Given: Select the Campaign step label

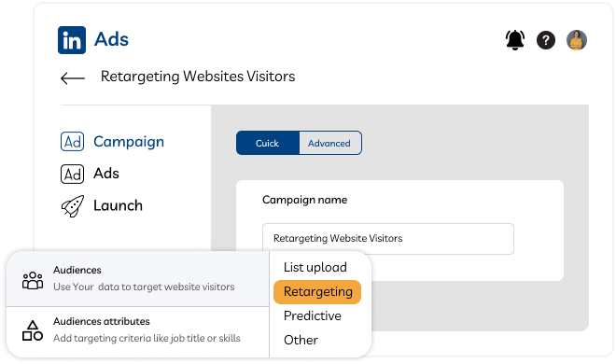Looking at the screenshot, I should pos(129,142).
